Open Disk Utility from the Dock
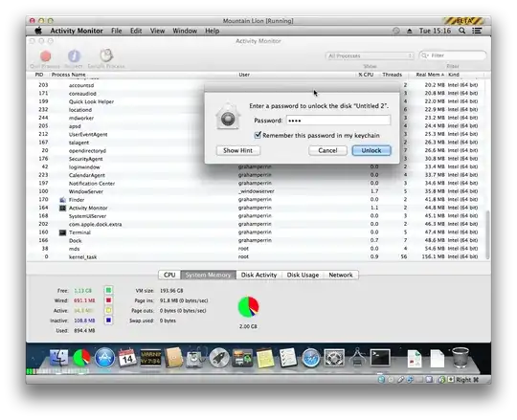Viewport: 517px width, 420px height. [196, 358]
